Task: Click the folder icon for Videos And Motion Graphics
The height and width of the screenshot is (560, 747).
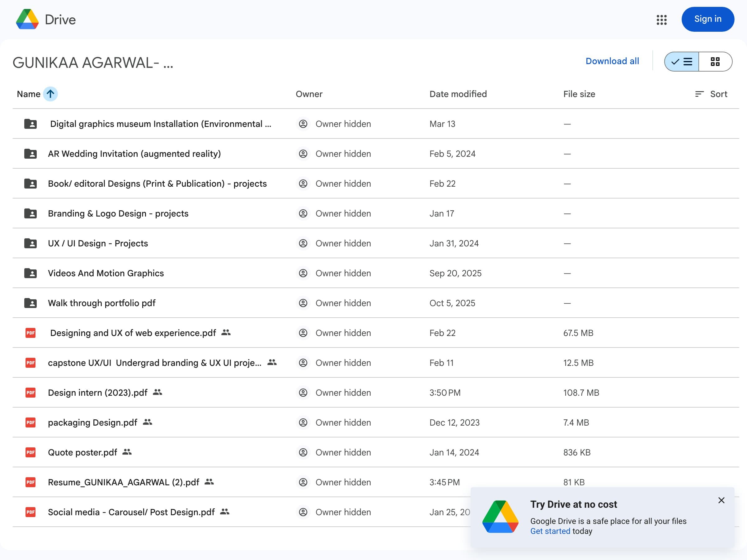Action: tap(31, 273)
